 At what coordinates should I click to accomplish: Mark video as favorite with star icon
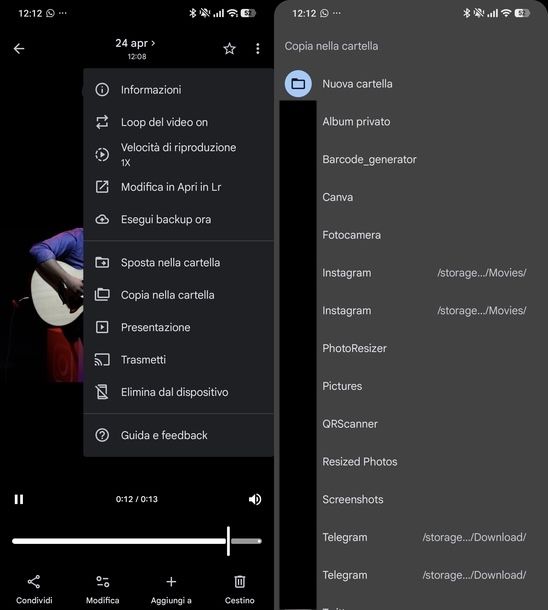coord(229,49)
